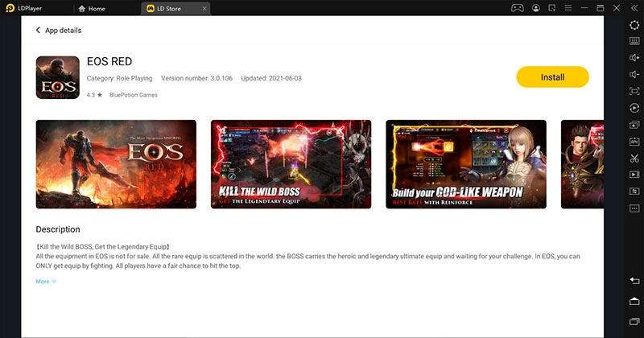Click the App details header label

(x=64, y=31)
